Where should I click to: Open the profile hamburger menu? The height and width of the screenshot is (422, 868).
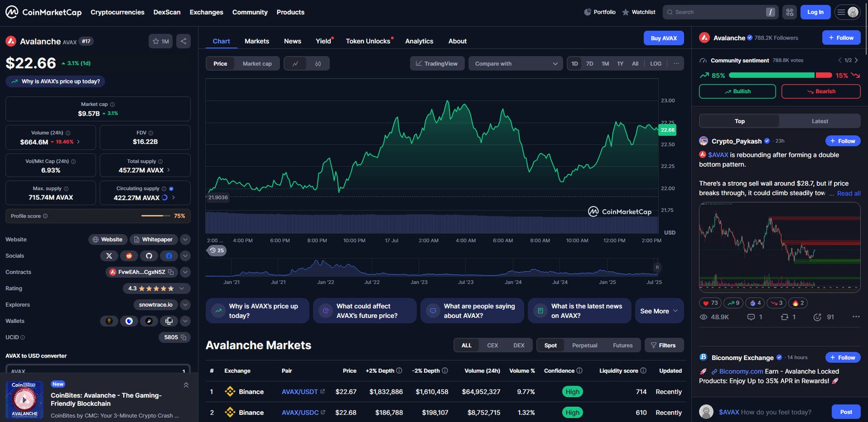point(847,12)
